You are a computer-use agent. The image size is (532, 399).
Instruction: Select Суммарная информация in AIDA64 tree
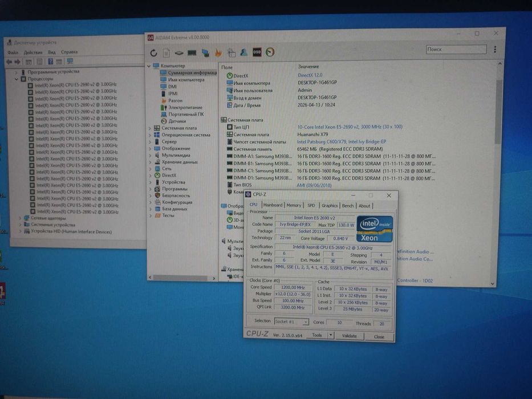tap(192, 72)
